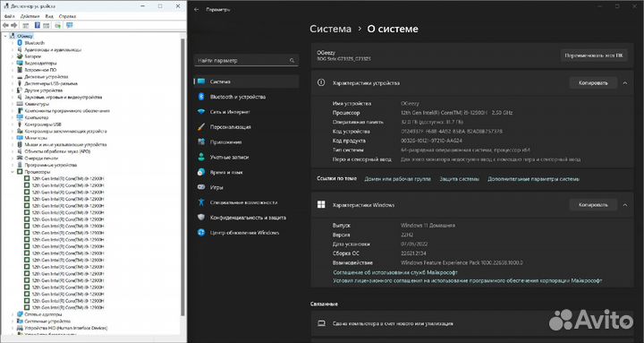
Task: Collapse the OGeezy root node in Device Manager
Action: coord(5,36)
